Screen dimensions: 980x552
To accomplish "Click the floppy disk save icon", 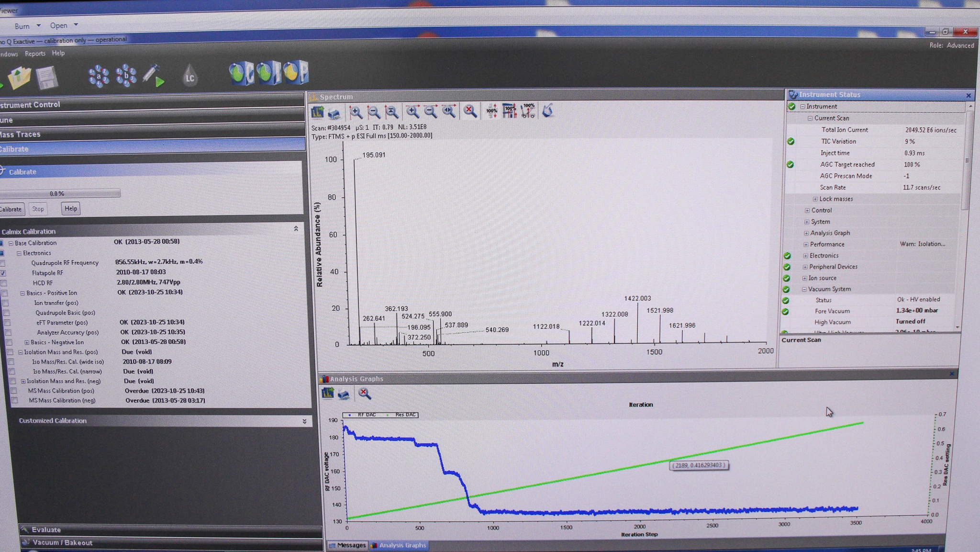I will click(46, 78).
